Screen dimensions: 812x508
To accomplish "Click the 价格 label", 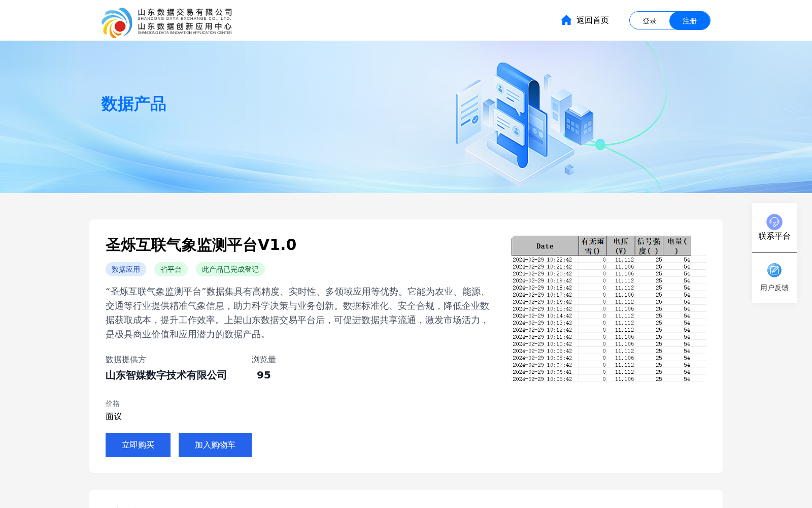I will pos(113,404).
